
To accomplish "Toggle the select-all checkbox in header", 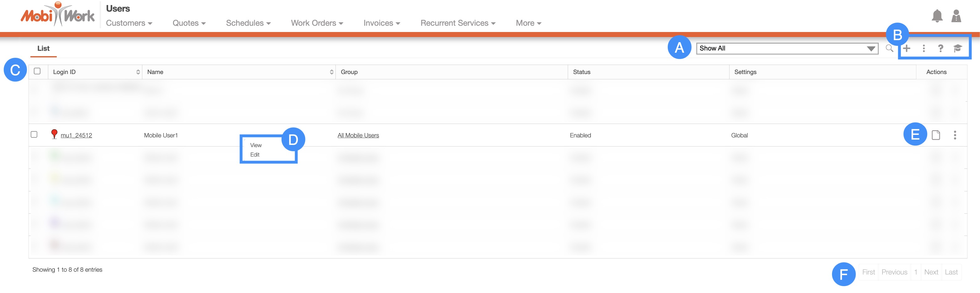I will (37, 71).
